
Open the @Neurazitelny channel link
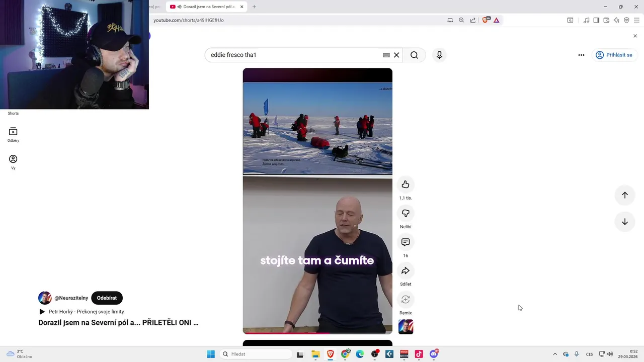(x=71, y=298)
